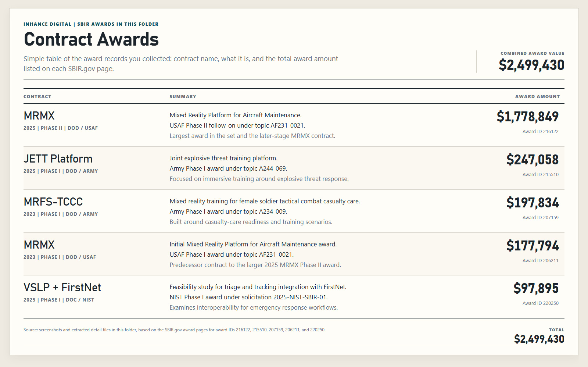The image size is (588, 367).
Task: Select Award ID 207159 text
Action: 541,218
